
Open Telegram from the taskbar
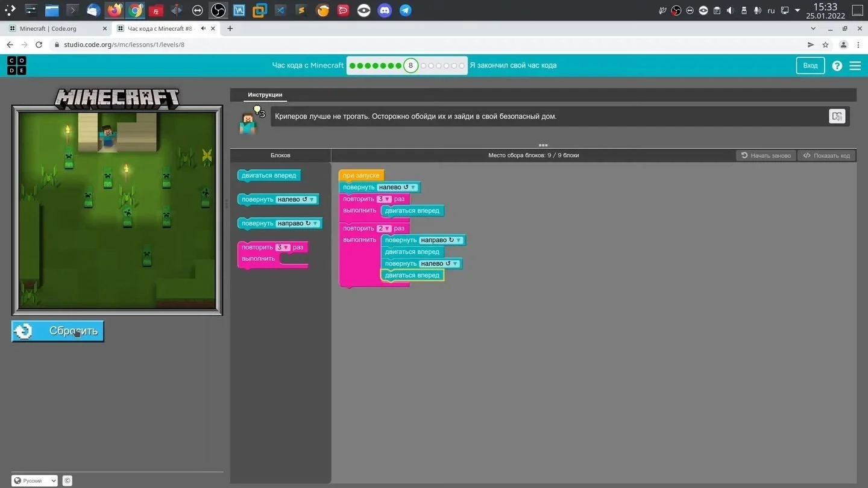406,10
